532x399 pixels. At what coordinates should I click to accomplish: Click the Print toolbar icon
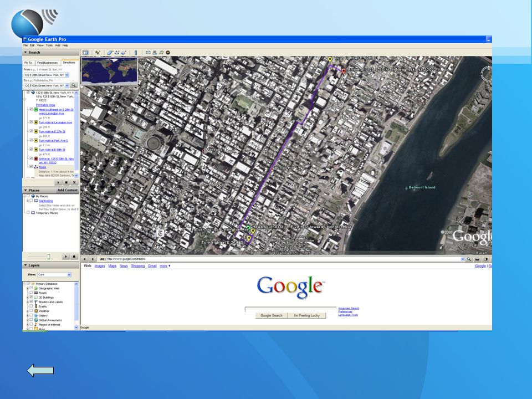[x=155, y=53]
